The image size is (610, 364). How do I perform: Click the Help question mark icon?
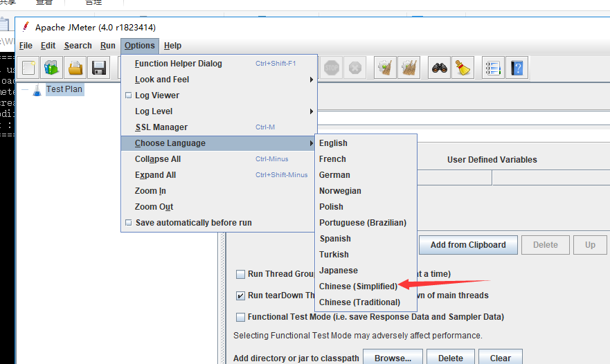tap(517, 68)
